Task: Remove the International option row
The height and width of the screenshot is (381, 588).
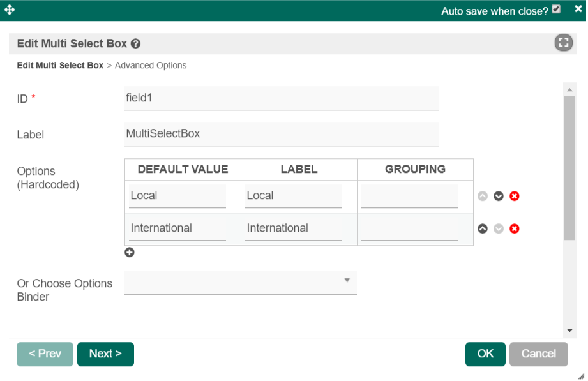Action: click(x=515, y=228)
